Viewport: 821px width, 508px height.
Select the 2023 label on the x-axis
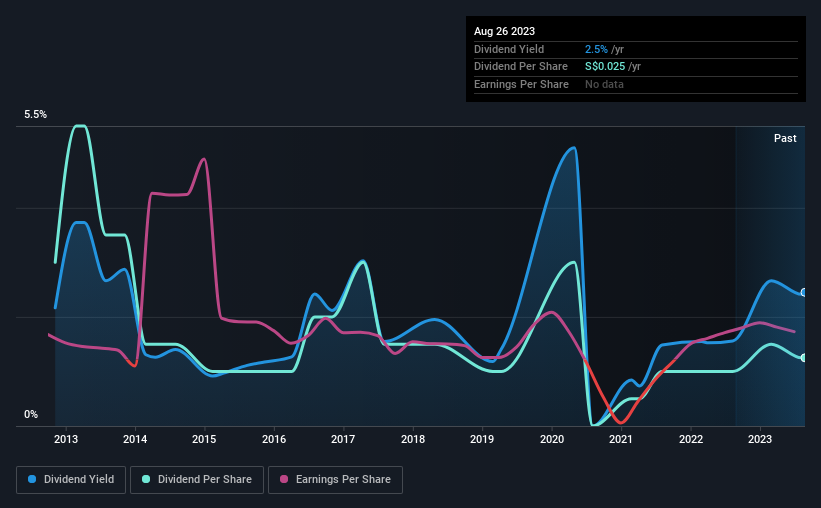tap(760, 438)
